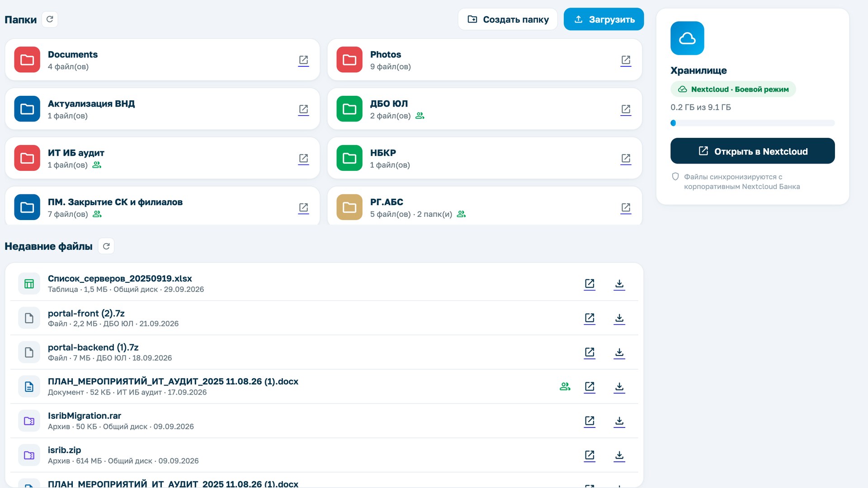Click Nextcloud · Боевой режим badge

pyautogui.click(x=733, y=89)
